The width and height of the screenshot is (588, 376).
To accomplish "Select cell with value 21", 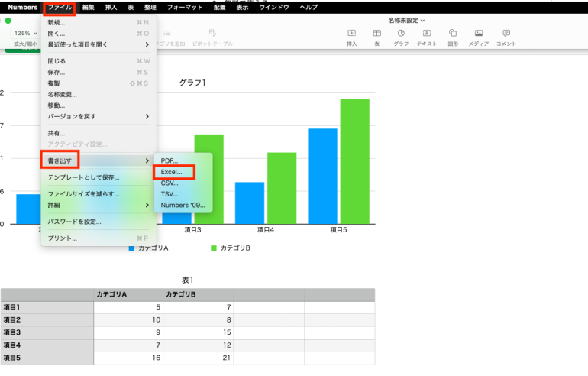I will (x=198, y=358).
